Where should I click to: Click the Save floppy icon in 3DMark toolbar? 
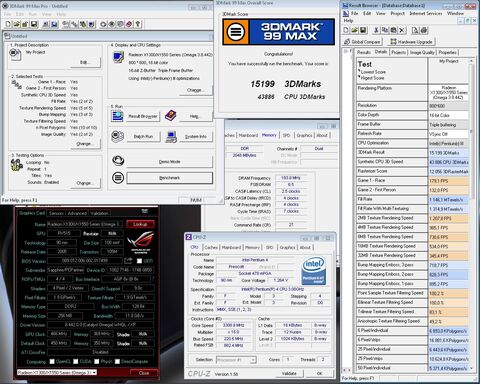coord(34,24)
